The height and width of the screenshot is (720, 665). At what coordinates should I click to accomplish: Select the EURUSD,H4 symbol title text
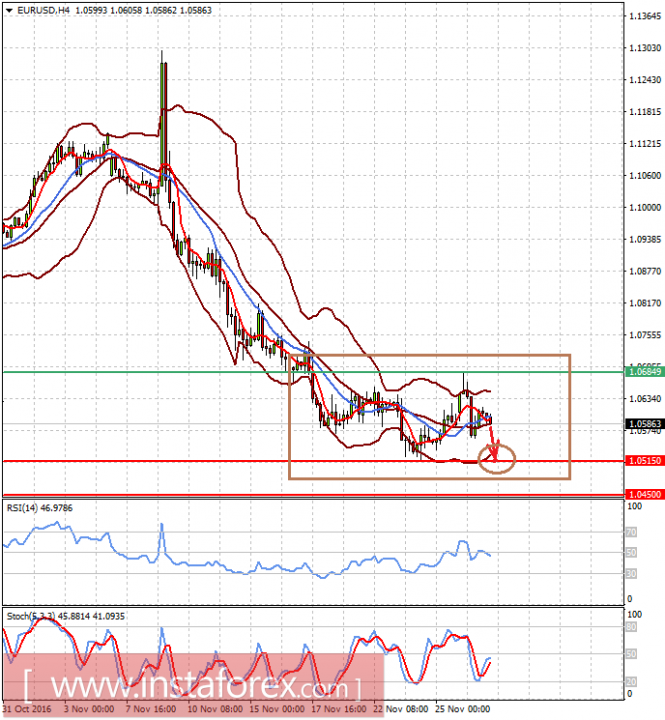tap(44, 10)
